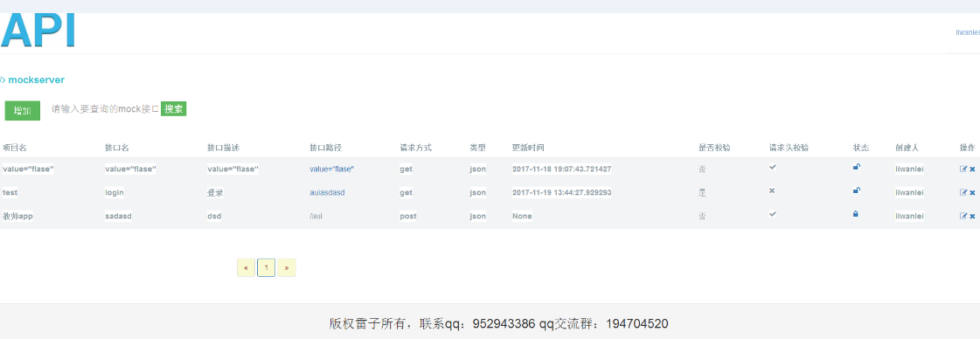Viewport: 980px width, 339px height.
Task: Click the delete X in the test row
Action: point(972,193)
